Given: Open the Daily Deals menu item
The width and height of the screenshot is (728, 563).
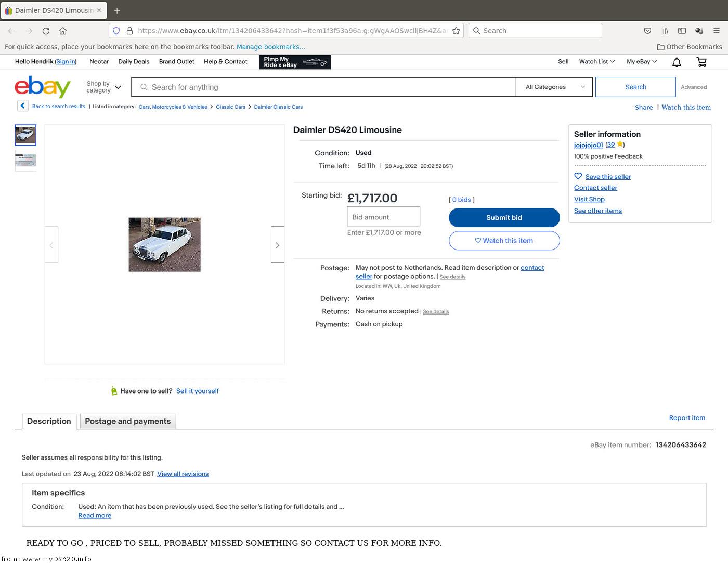Looking at the screenshot, I should pyautogui.click(x=134, y=61).
